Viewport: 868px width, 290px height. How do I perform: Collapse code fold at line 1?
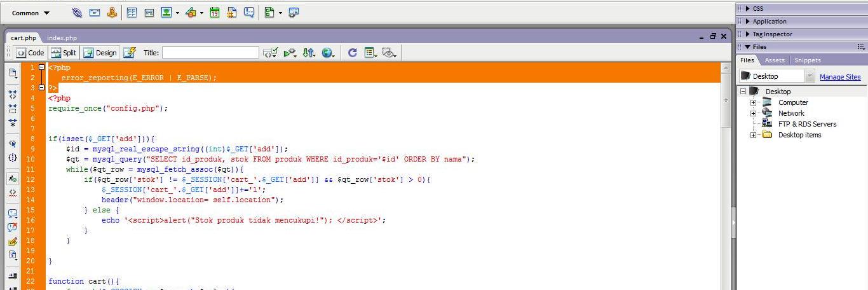[42, 67]
